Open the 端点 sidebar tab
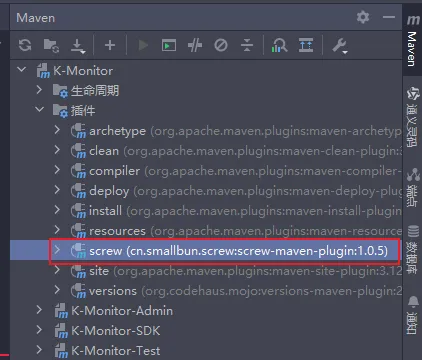This screenshot has width=422, height=360. pyautogui.click(x=413, y=187)
